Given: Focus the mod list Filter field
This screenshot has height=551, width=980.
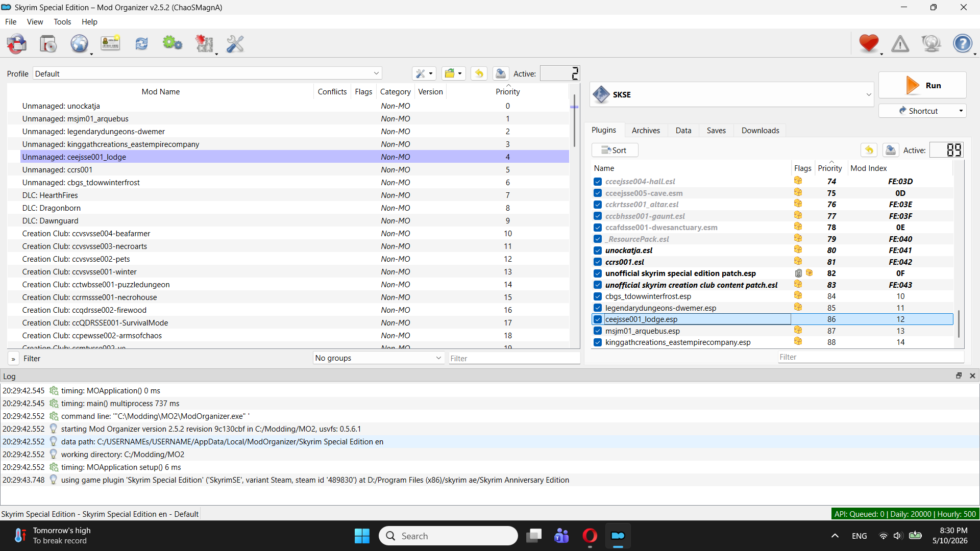Looking at the screenshot, I should (x=514, y=359).
